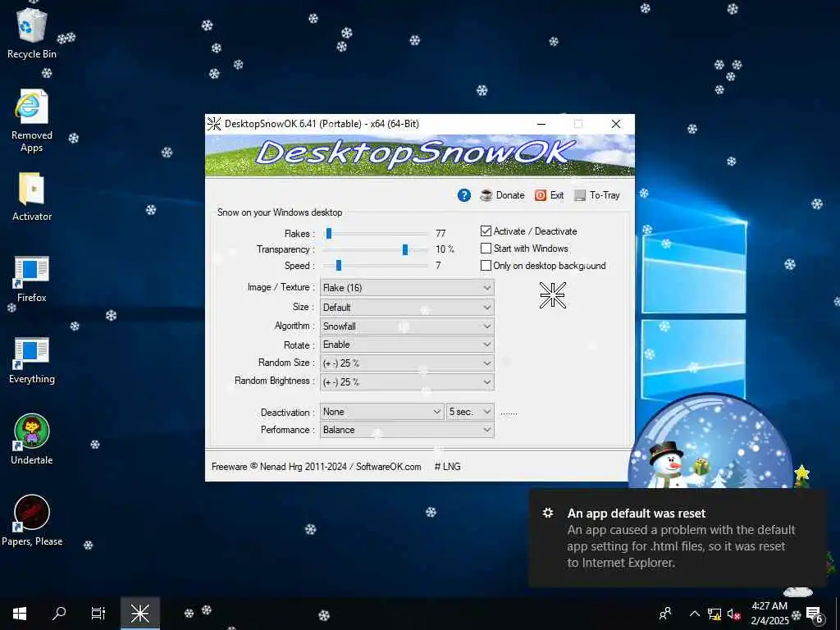Open the People icon in taskbar
The height and width of the screenshot is (630, 840).
click(665, 614)
